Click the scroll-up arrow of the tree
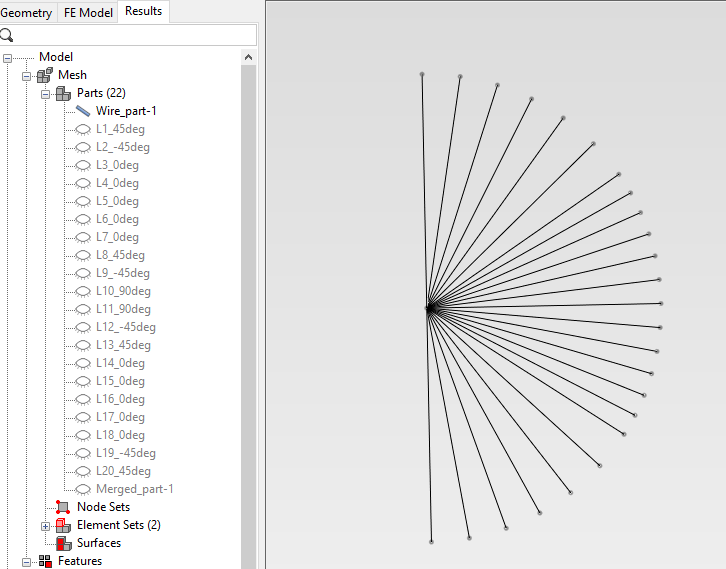This screenshot has width=726, height=569. point(249,57)
